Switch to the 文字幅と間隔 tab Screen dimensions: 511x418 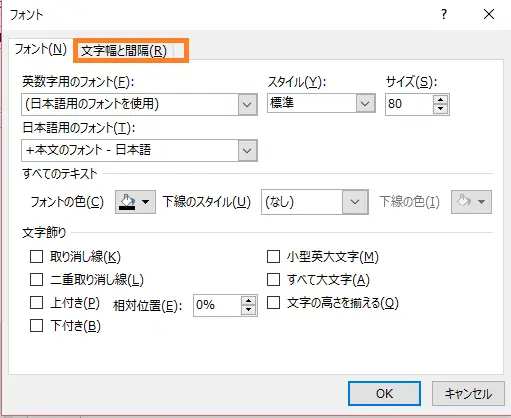click(x=124, y=51)
